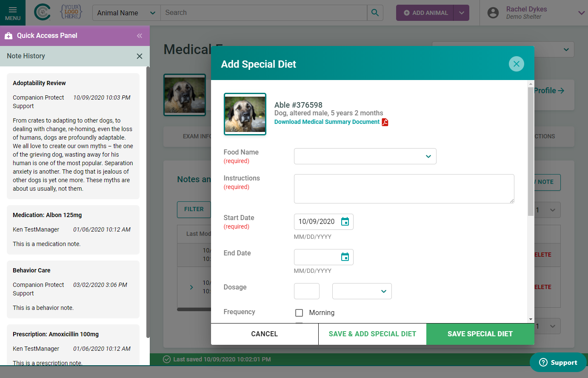Screen dimensions: 588x378
Task: Collapse the Quick Access Panel
Action: click(x=139, y=36)
